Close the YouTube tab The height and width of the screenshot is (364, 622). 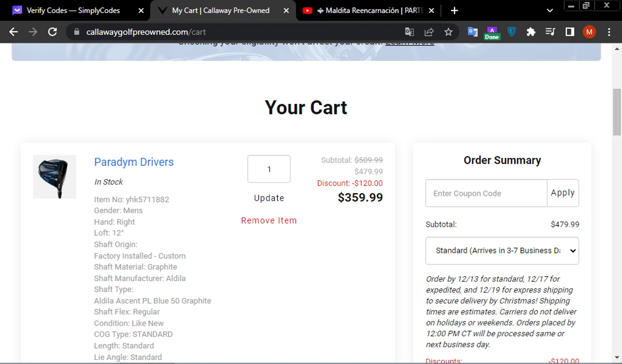tap(431, 11)
